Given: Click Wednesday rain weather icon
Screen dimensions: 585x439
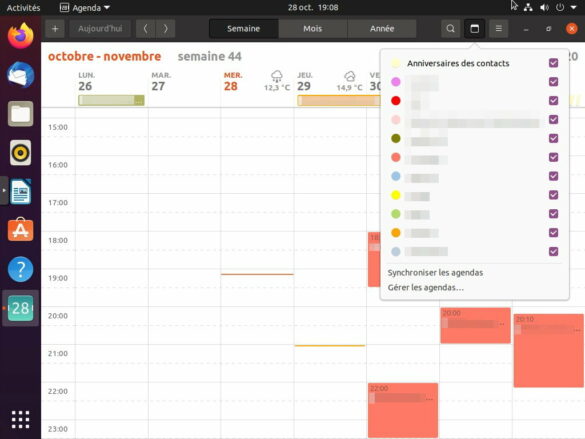Looking at the screenshot, I should [x=276, y=76].
